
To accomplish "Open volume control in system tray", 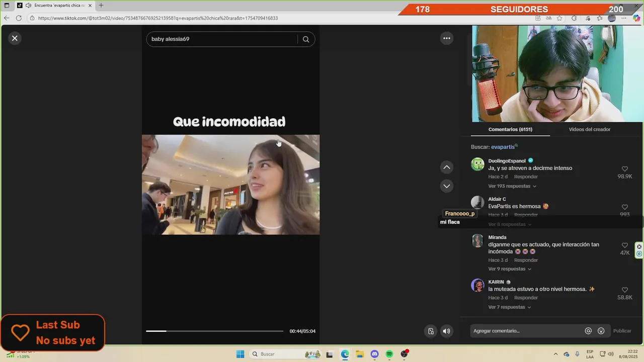I will coord(611,354).
